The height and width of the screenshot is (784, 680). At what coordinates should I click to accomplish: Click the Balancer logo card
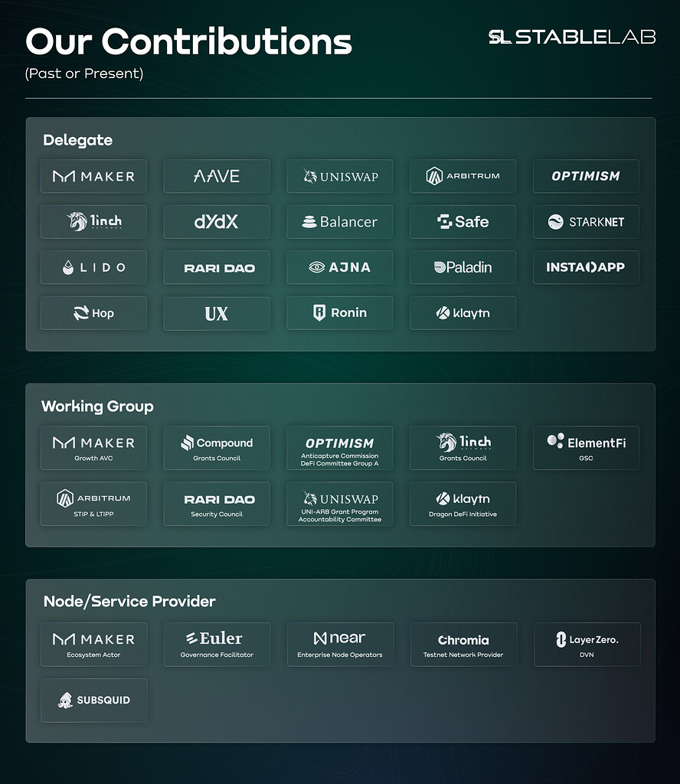coord(340,222)
